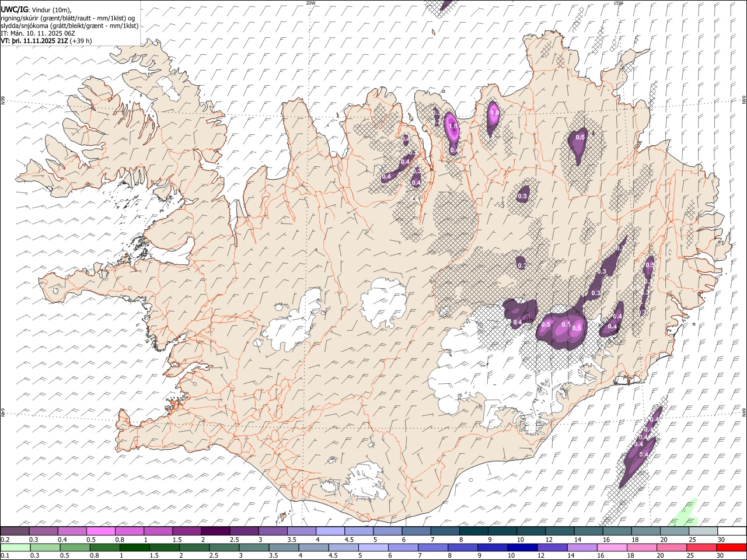The height and width of the screenshot is (560, 747).
Task: Click the '4.5' label in the lower legend row
Action: click(x=333, y=555)
